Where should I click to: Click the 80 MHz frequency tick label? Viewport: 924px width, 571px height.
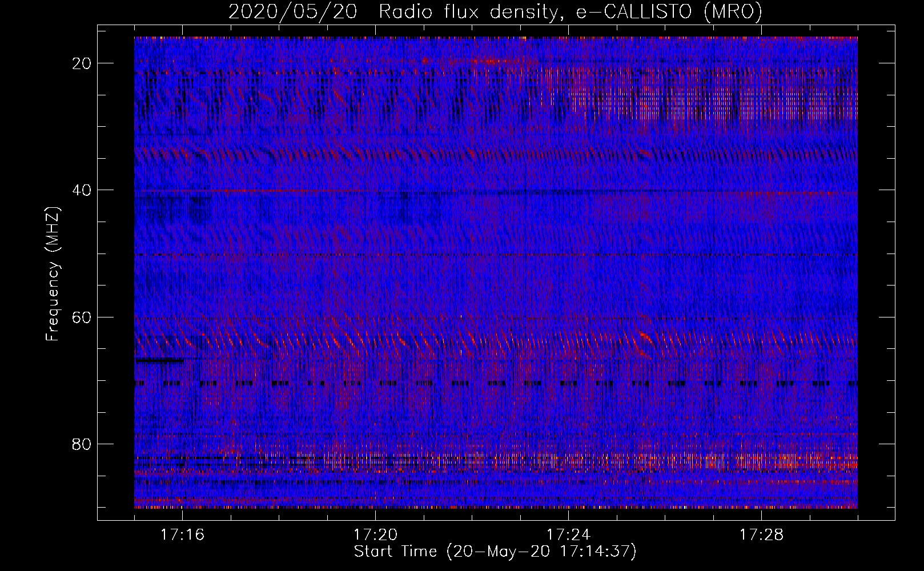[x=82, y=444]
